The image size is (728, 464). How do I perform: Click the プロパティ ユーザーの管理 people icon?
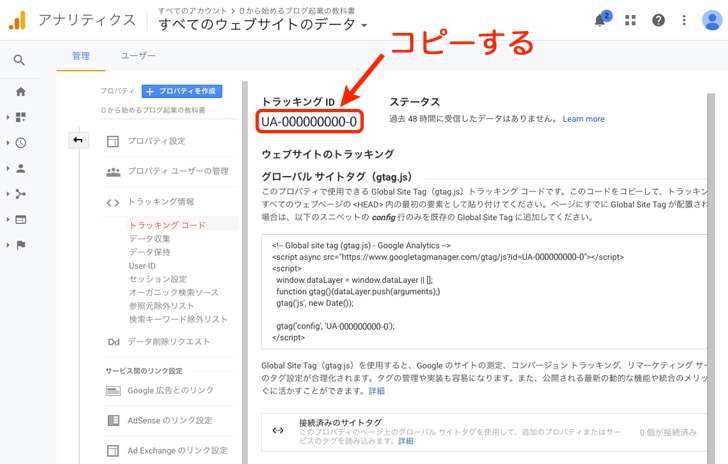point(113,171)
